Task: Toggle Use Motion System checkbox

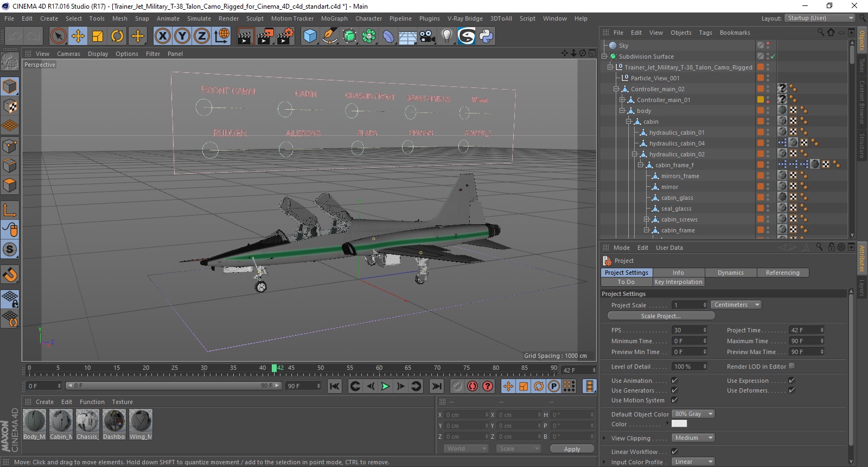Action: point(674,400)
